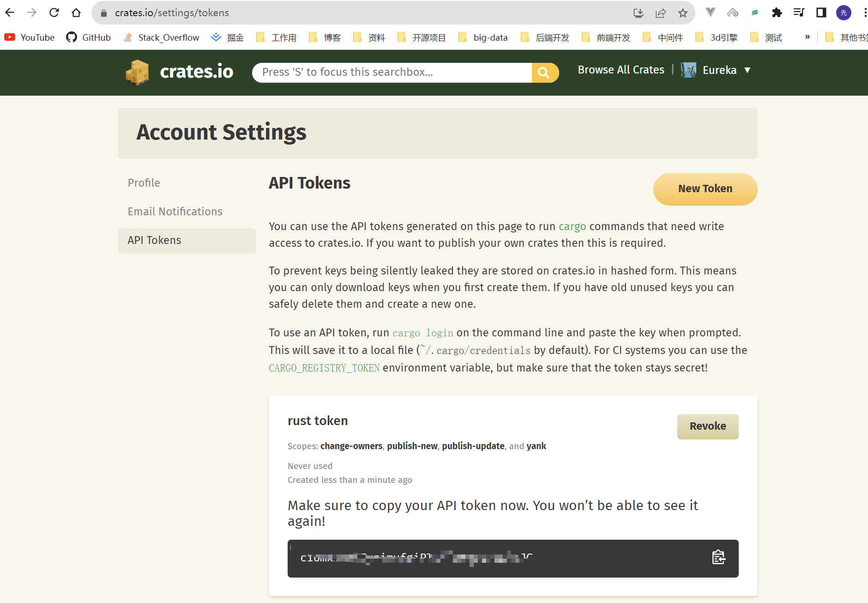This screenshot has height=603, width=868.
Task: Click the browser forward arrow
Action: tap(32, 12)
